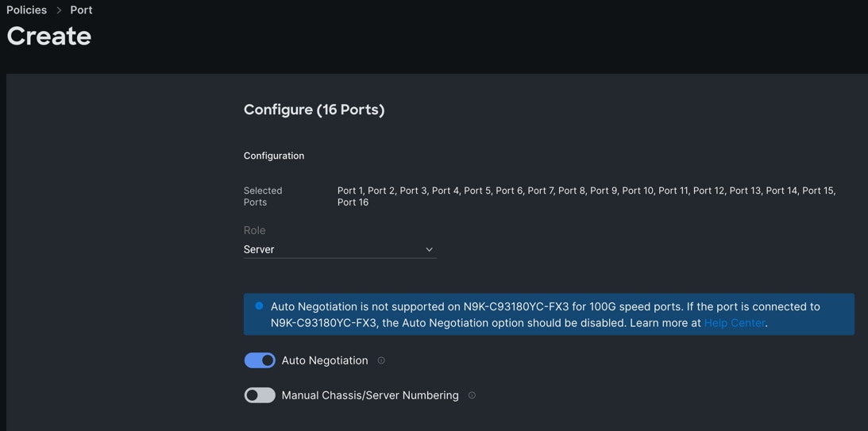Click the blue info dot in banner
The height and width of the screenshot is (431, 868).
click(x=259, y=306)
